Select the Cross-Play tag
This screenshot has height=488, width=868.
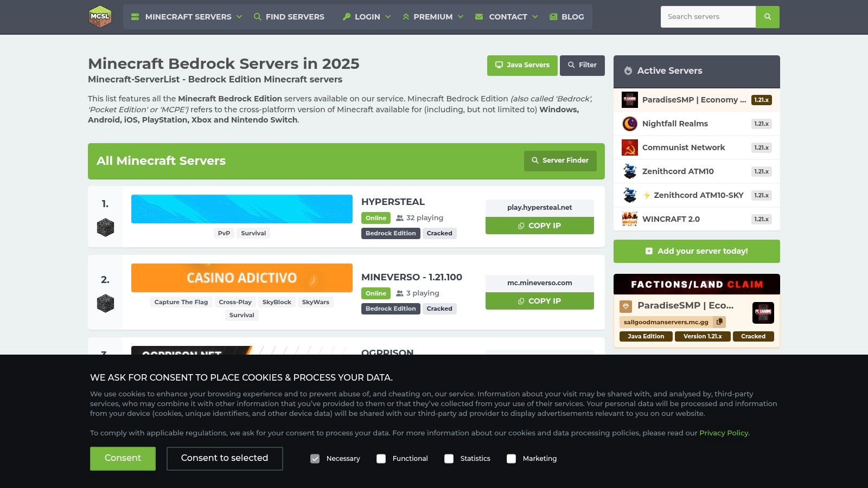[x=235, y=302]
